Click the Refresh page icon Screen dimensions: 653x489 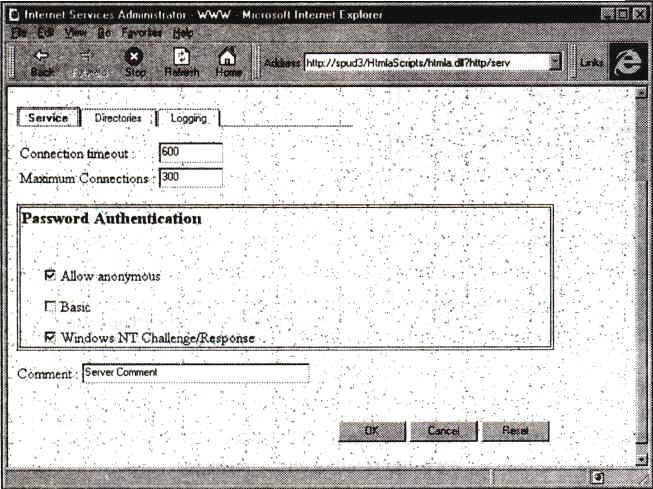[x=182, y=57]
